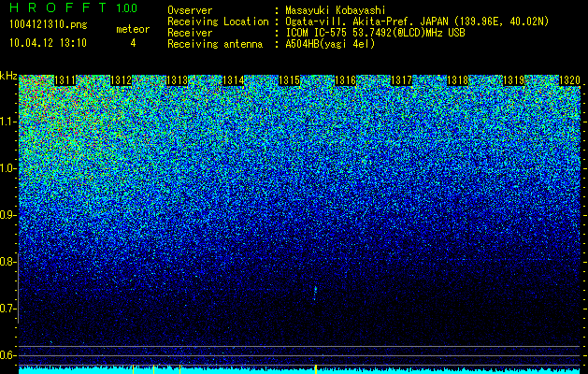This screenshot has height=374, width=588.
Task: Click the Receiving Location label
Action: 218,22
